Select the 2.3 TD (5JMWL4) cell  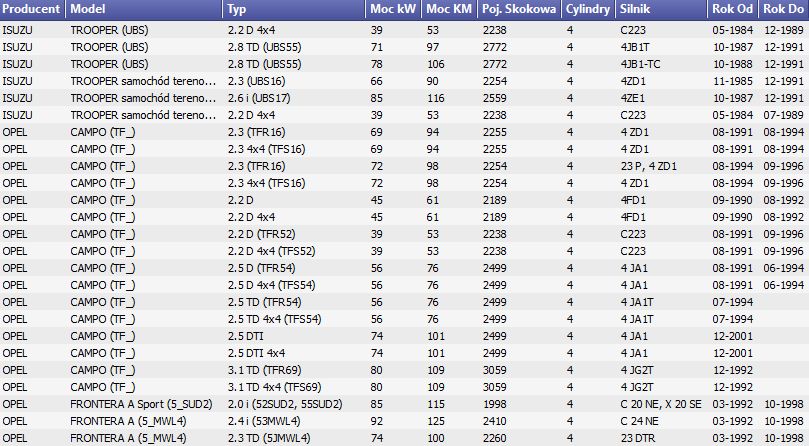pyautogui.click(x=269, y=439)
